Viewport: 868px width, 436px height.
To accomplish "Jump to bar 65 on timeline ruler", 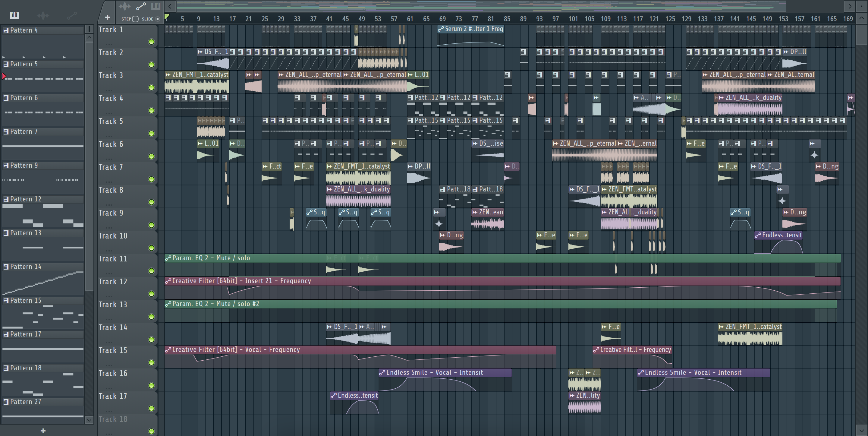I will [x=426, y=19].
